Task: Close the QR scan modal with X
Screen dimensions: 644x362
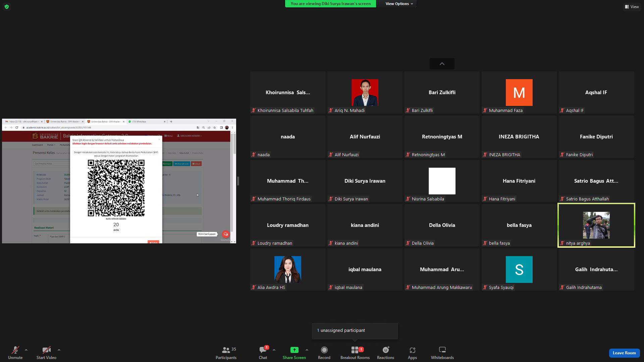Action: point(159,139)
